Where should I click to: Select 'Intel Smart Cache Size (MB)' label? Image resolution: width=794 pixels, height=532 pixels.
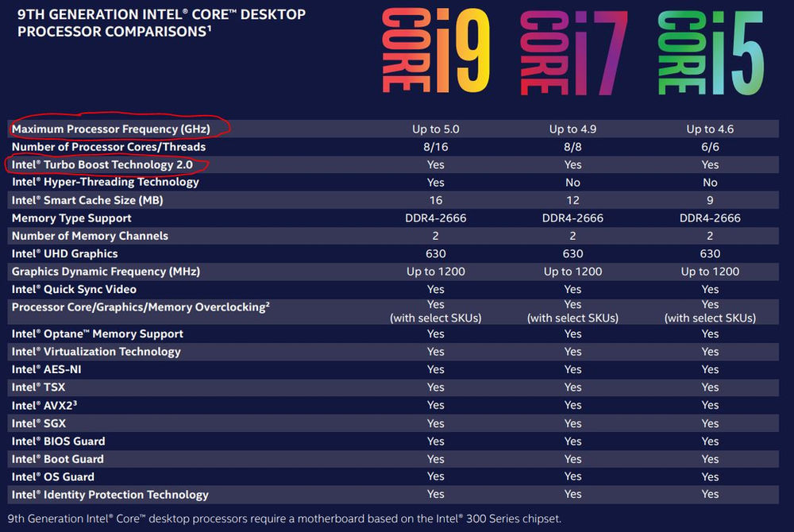(87, 200)
